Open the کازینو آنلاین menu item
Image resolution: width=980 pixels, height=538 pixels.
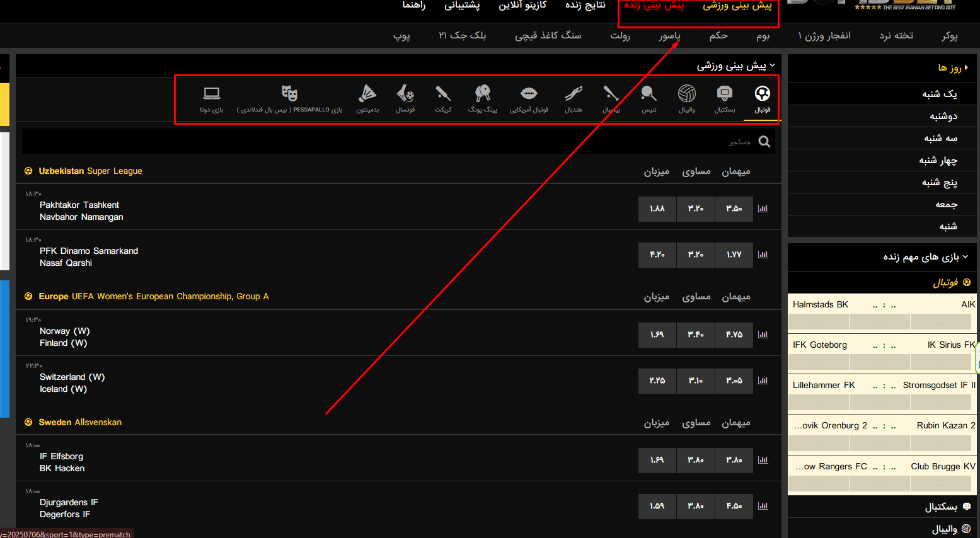click(522, 6)
